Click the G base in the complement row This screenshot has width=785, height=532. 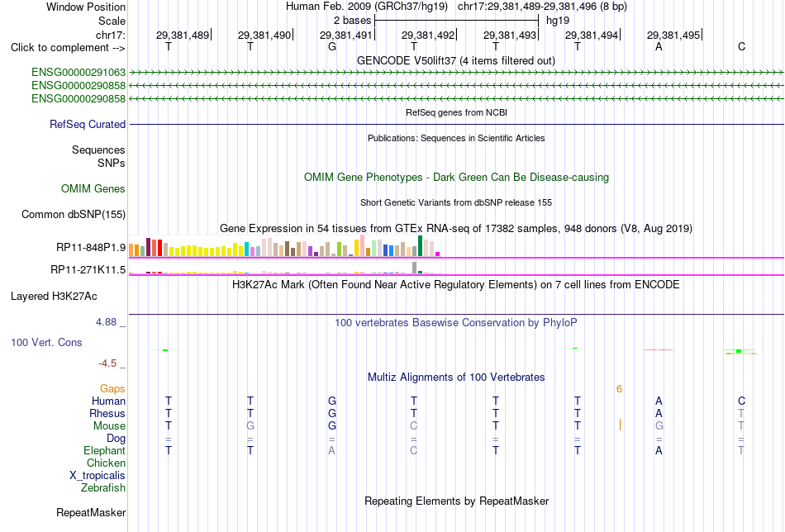click(x=332, y=46)
